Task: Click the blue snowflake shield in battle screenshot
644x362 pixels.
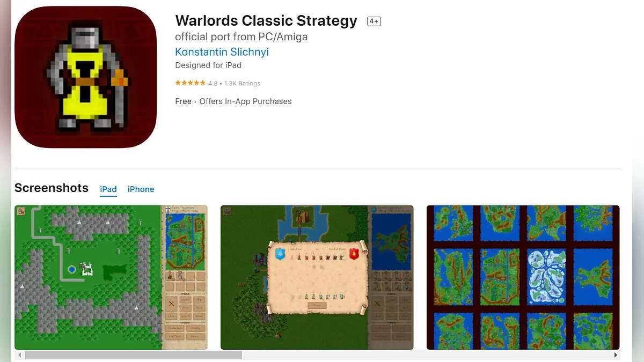Action: coord(279,254)
